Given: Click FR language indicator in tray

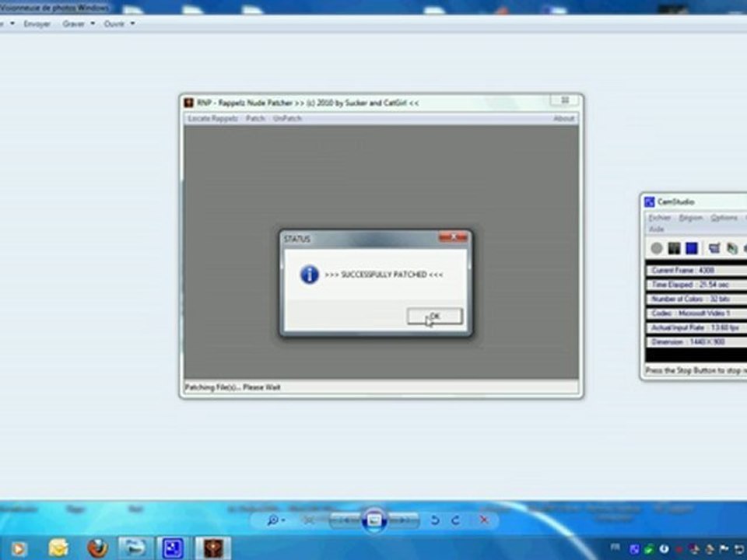Looking at the screenshot, I should 615,547.
